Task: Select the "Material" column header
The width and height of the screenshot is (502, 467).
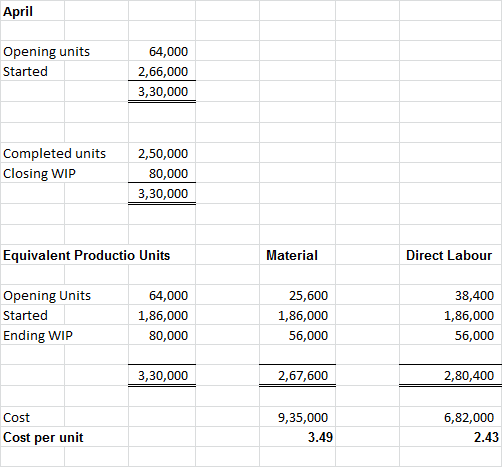Action: click(x=292, y=255)
